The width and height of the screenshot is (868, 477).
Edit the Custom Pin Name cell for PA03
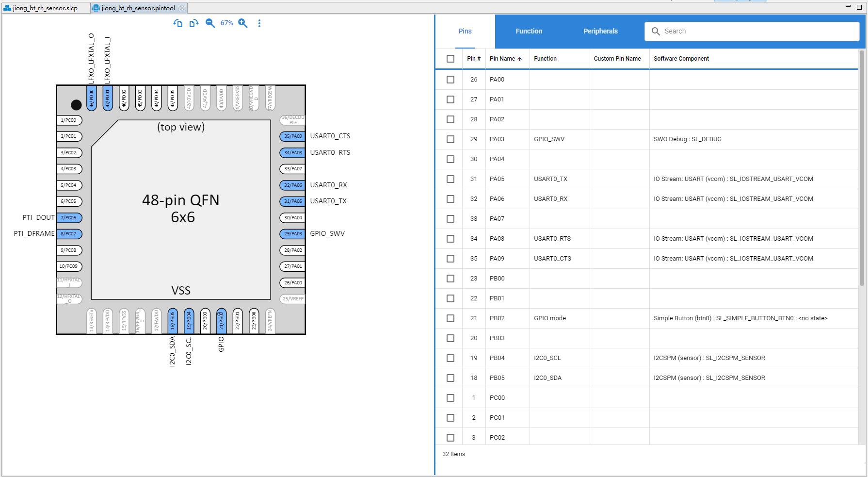click(620, 139)
